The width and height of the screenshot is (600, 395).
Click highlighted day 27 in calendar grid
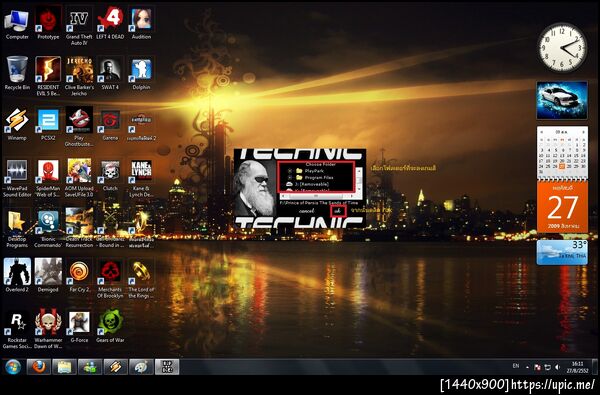562,166
